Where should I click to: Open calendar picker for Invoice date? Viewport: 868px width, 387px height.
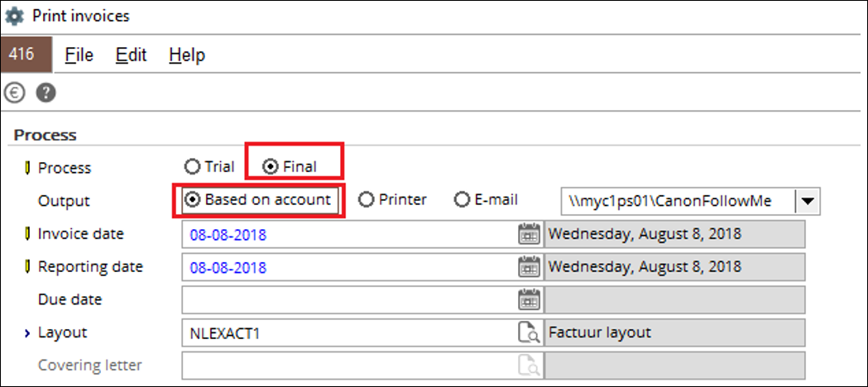click(x=529, y=234)
